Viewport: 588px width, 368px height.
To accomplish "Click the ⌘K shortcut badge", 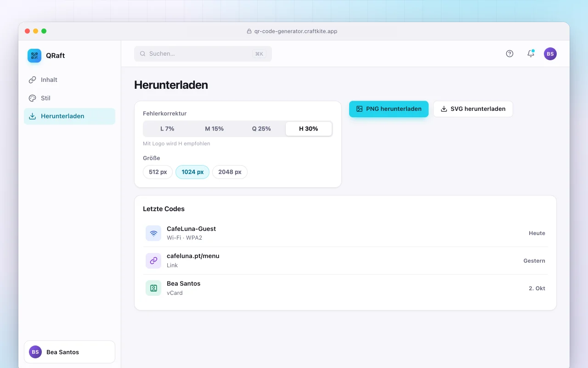I will (x=259, y=54).
